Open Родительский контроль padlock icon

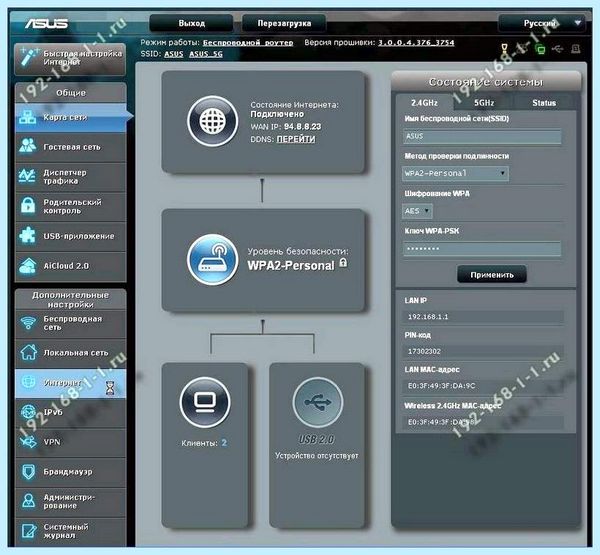(x=28, y=206)
